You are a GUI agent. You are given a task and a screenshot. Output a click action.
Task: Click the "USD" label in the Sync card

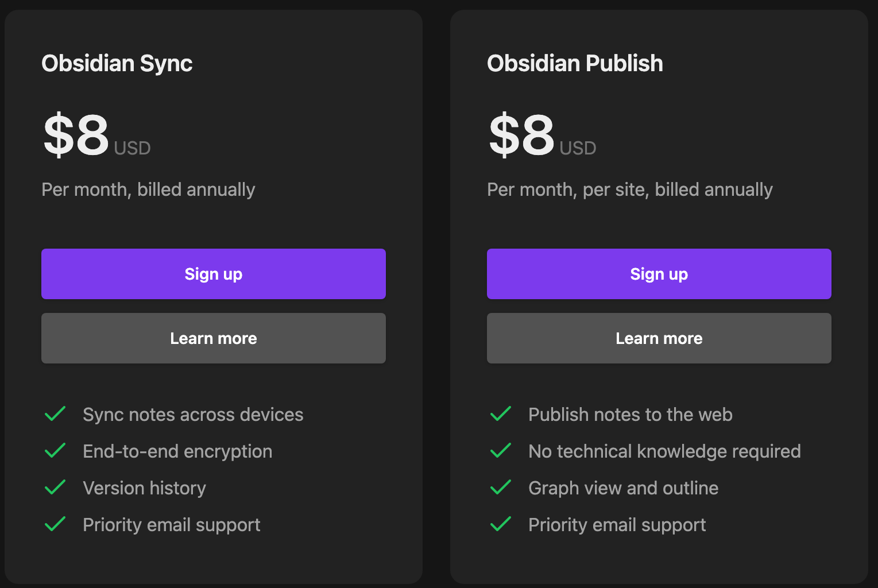pyautogui.click(x=131, y=148)
